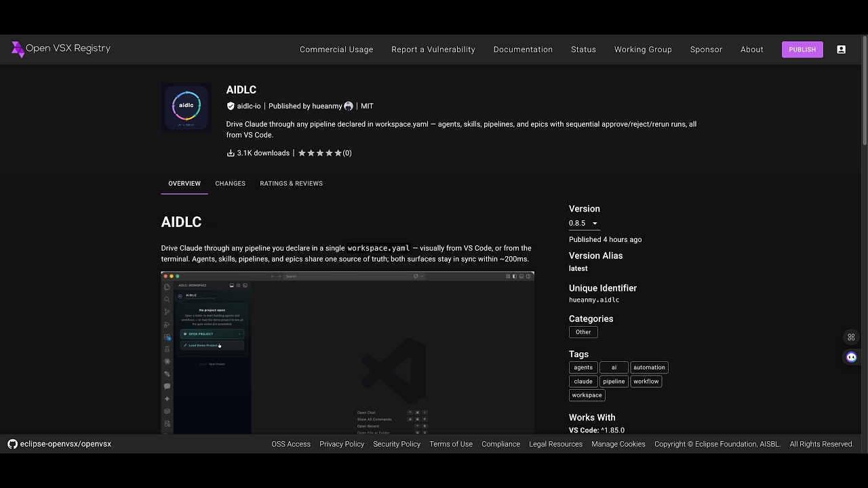Open the floating chatbot face icon
868x488 pixels.
click(x=852, y=357)
